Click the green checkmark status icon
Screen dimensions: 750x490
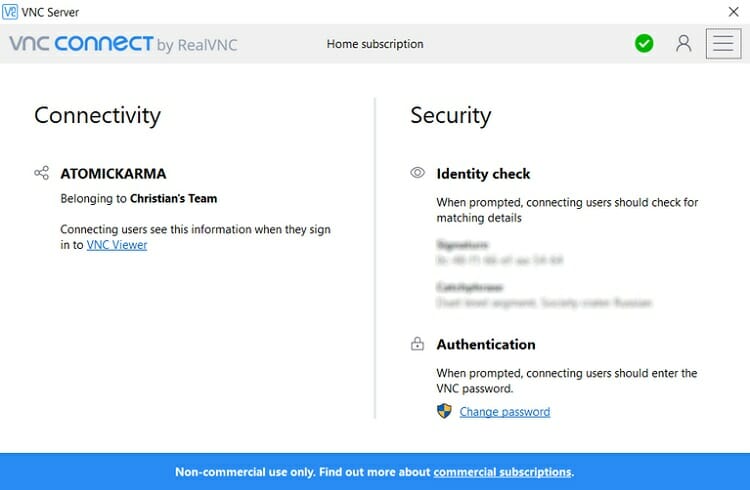(x=644, y=44)
